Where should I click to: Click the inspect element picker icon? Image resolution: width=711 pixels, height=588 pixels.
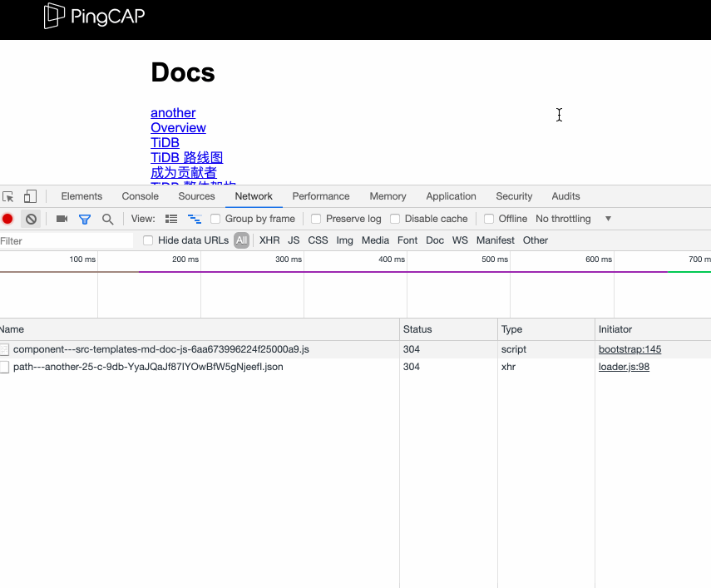[8, 197]
